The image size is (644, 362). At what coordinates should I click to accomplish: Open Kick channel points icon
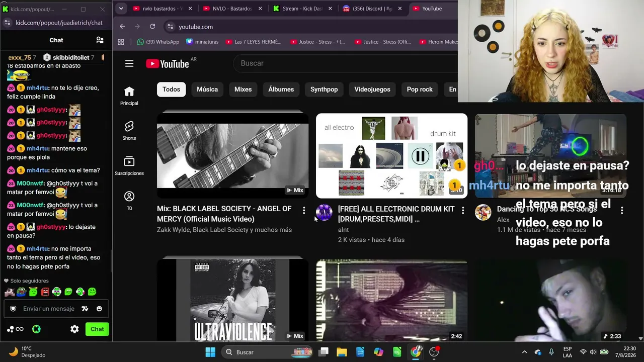point(15,329)
